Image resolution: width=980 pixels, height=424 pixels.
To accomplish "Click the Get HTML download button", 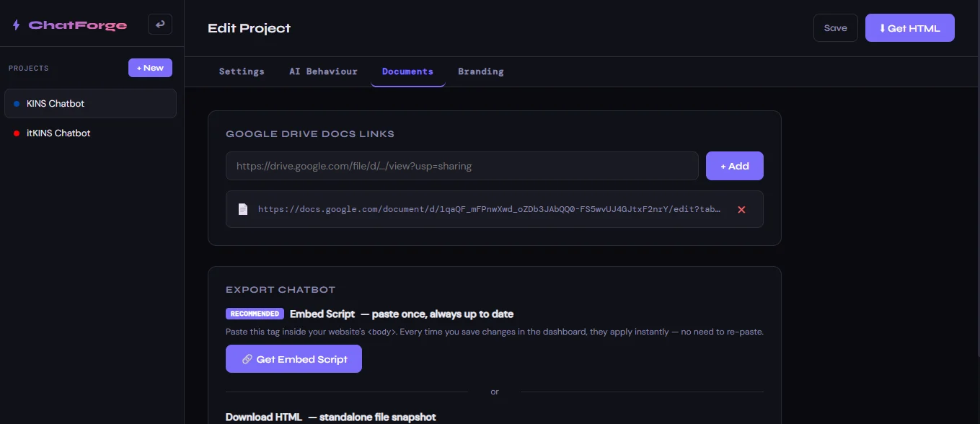I will [910, 28].
